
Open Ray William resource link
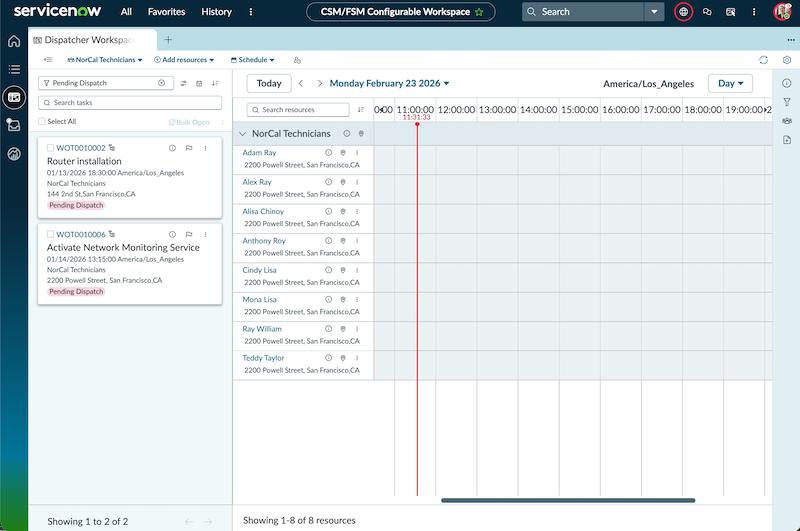(x=262, y=329)
